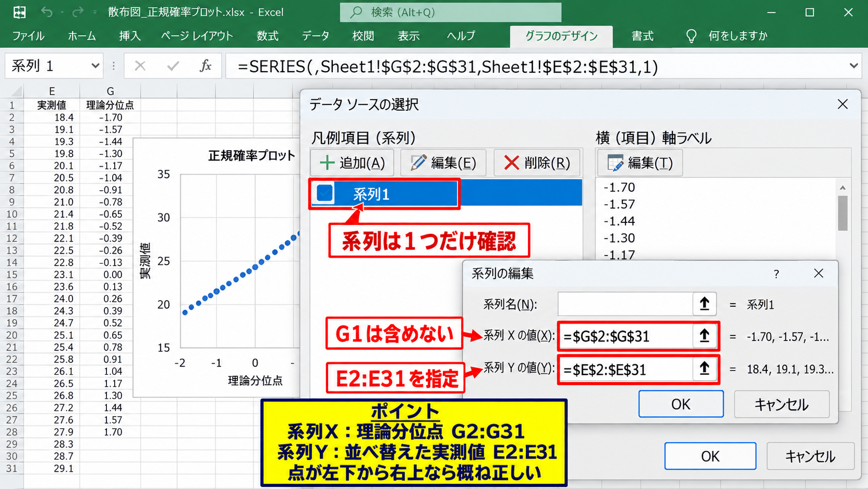Screen dimensions: 868x489
Task: Click the Excel app icon at top-left
Action: tap(19, 12)
